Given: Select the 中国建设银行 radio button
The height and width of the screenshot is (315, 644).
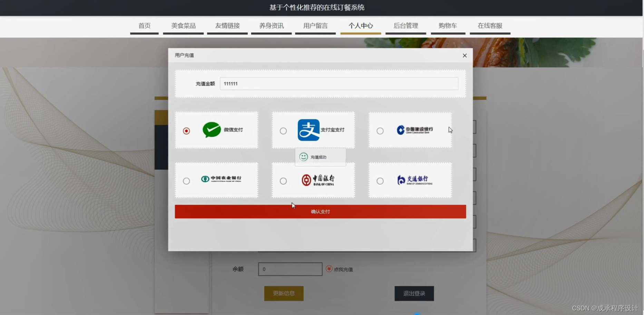Looking at the screenshot, I should pos(380,131).
